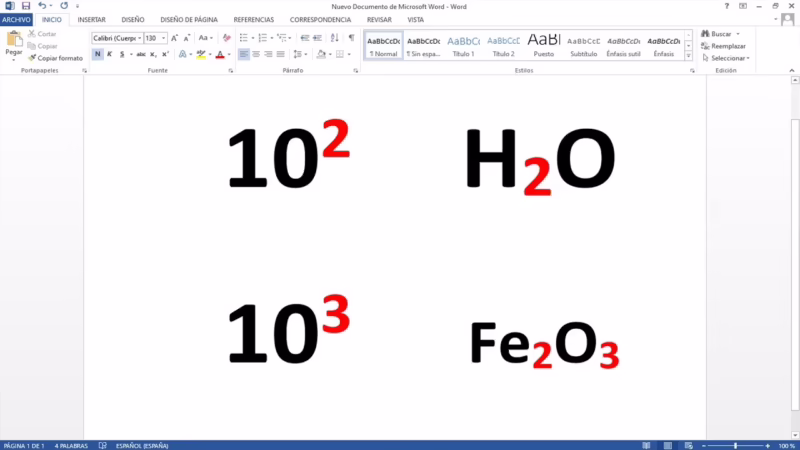The height and width of the screenshot is (450, 800).
Task: Click Copiar formato button
Action: pos(55,58)
